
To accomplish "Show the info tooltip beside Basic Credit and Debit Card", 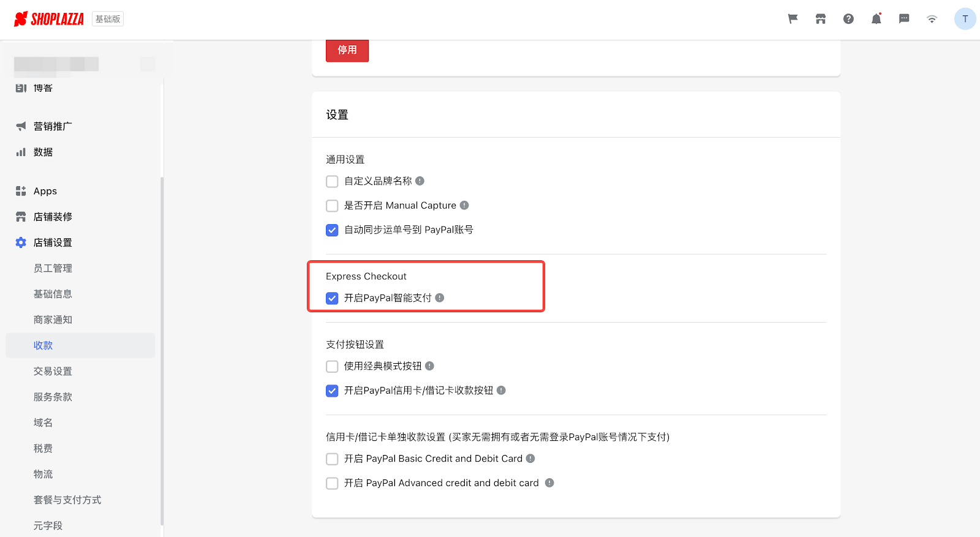I will [530, 458].
